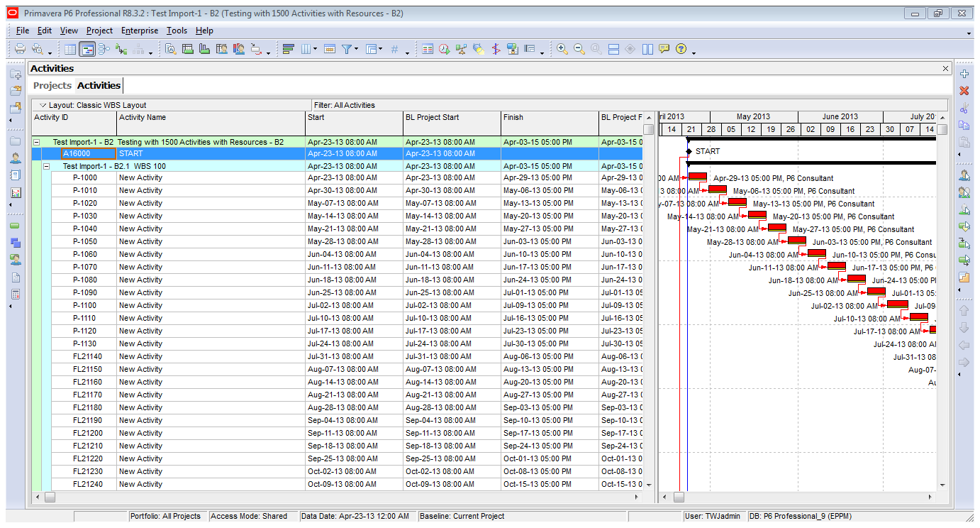Open the Filter dropdown arrow

(x=357, y=50)
